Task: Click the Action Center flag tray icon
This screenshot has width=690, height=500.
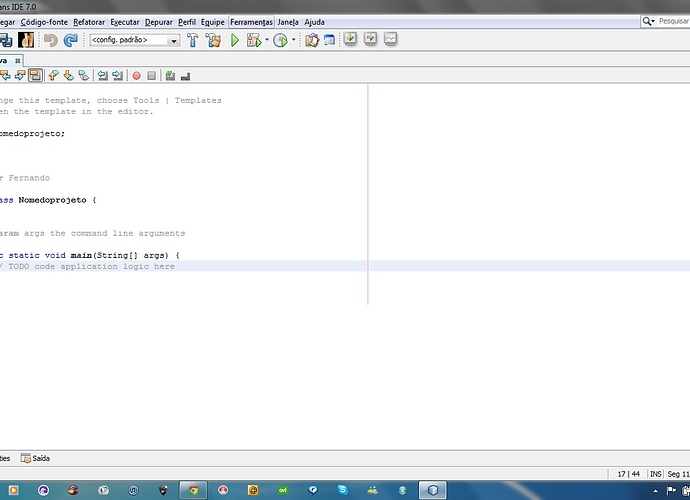Action: click(671, 490)
